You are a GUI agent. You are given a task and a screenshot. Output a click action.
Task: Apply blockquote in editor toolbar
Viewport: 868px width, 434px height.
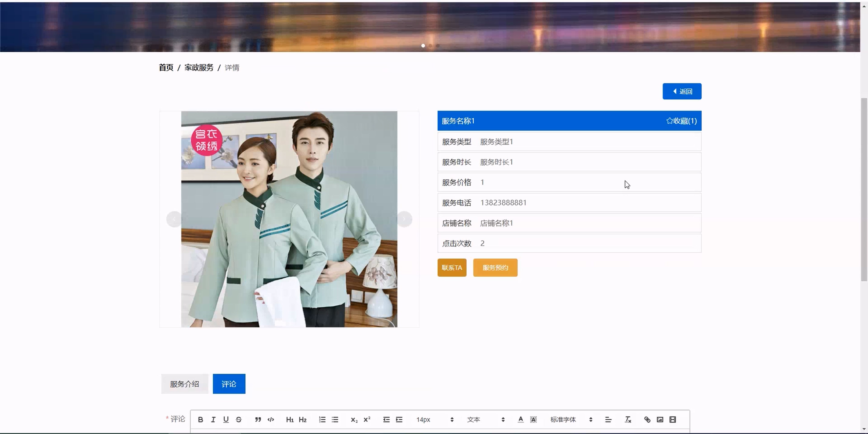click(x=258, y=419)
